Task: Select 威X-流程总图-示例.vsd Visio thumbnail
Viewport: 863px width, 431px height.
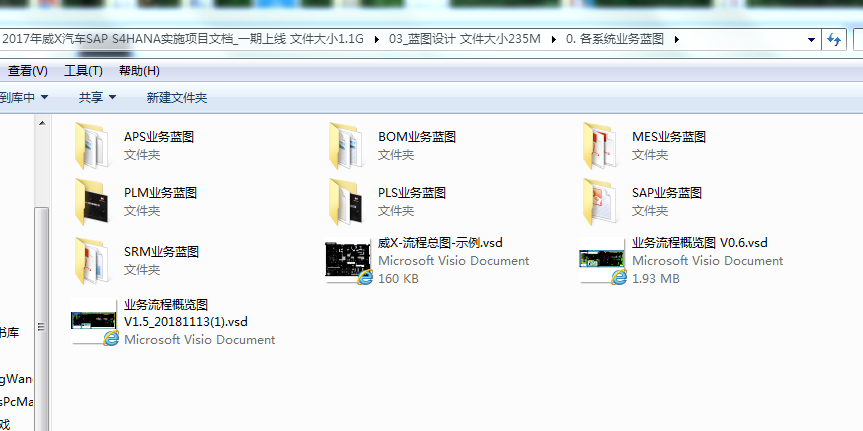Action: [350, 260]
